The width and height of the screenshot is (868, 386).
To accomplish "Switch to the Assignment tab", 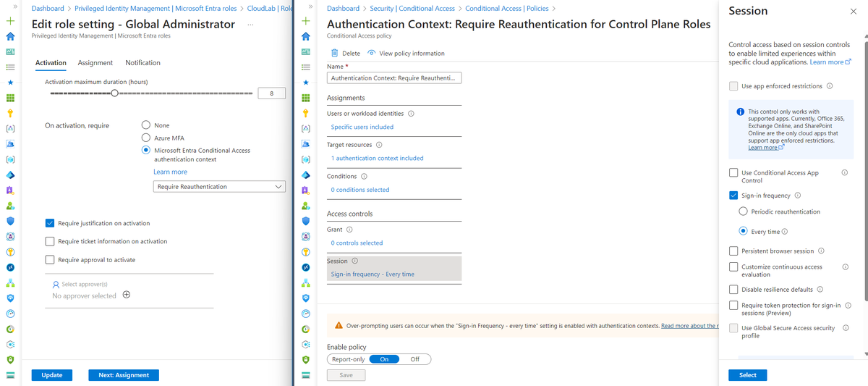I will point(95,63).
